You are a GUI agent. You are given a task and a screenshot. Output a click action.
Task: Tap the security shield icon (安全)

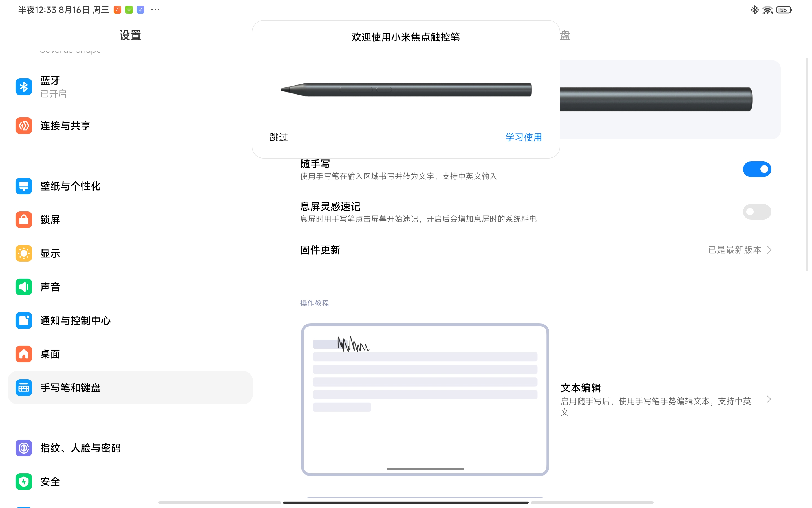point(23,481)
